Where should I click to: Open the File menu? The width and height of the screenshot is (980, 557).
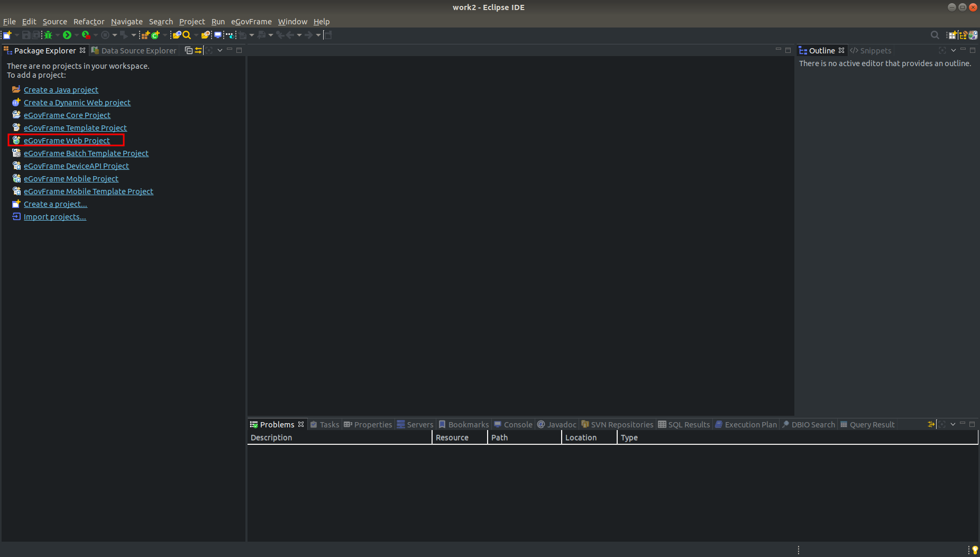pyautogui.click(x=10, y=22)
